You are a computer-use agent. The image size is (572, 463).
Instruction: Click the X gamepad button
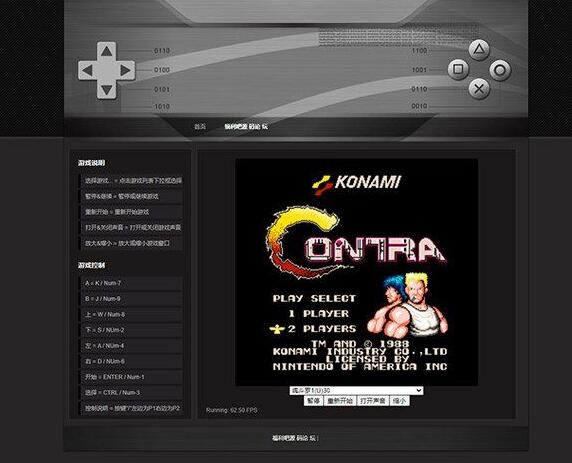pyautogui.click(x=479, y=89)
